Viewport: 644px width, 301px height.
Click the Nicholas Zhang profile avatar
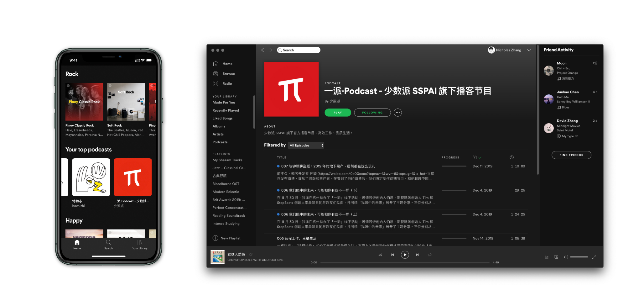tap(491, 50)
